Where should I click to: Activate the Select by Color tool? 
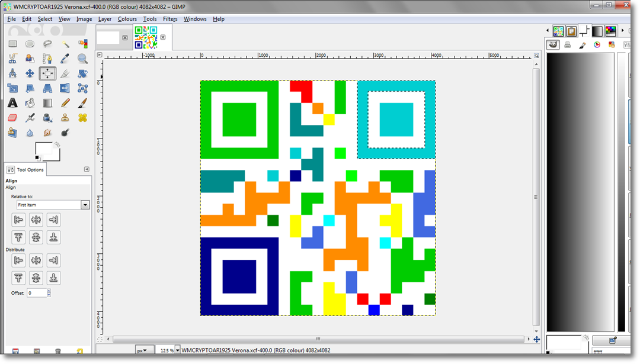click(x=83, y=44)
